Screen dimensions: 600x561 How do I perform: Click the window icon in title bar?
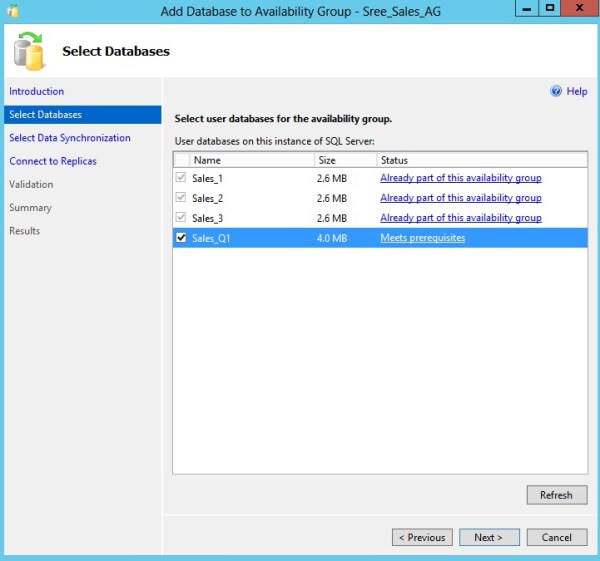tap(13, 9)
